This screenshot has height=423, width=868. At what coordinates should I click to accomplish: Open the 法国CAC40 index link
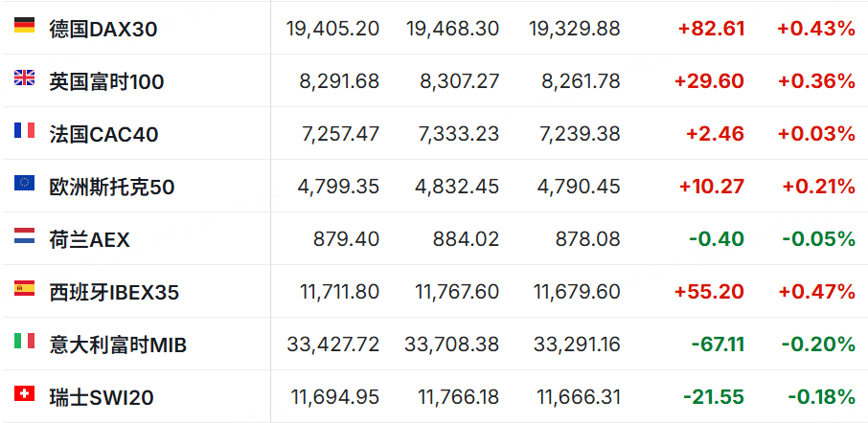(x=104, y=134)
